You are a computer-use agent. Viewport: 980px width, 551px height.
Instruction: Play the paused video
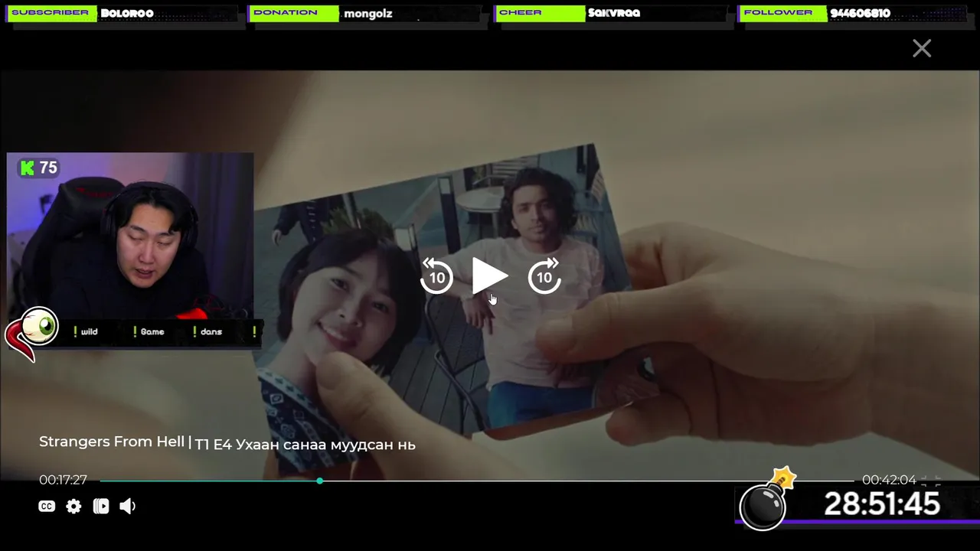489,276
